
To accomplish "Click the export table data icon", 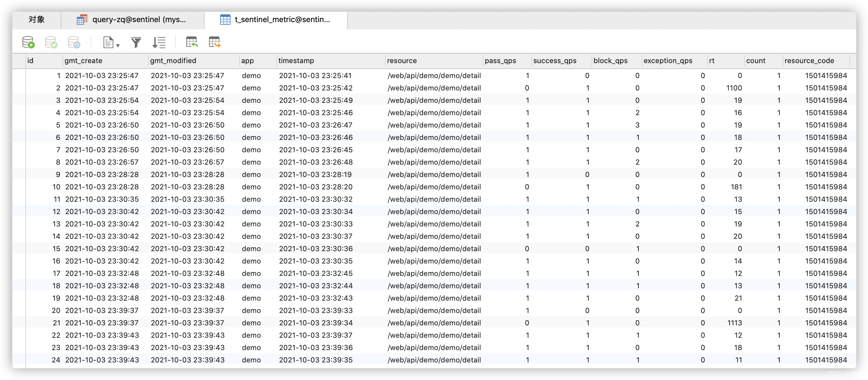I will click(x=214, y=42).
